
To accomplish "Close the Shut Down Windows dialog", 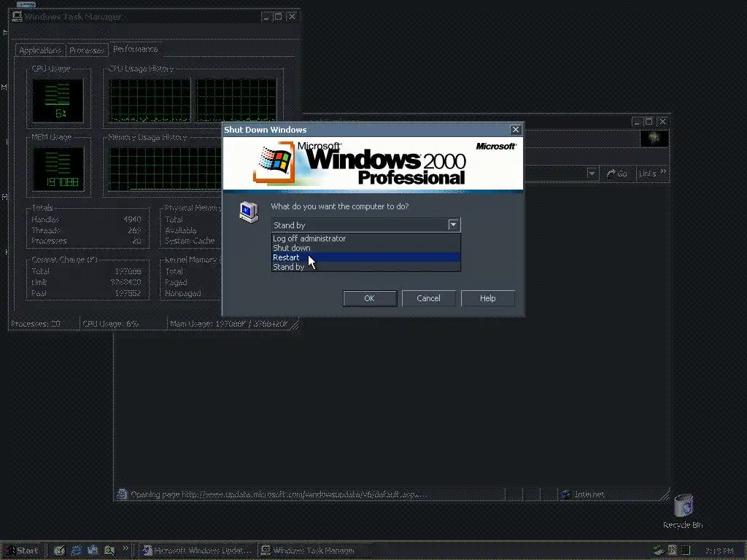I will (516, 130).
